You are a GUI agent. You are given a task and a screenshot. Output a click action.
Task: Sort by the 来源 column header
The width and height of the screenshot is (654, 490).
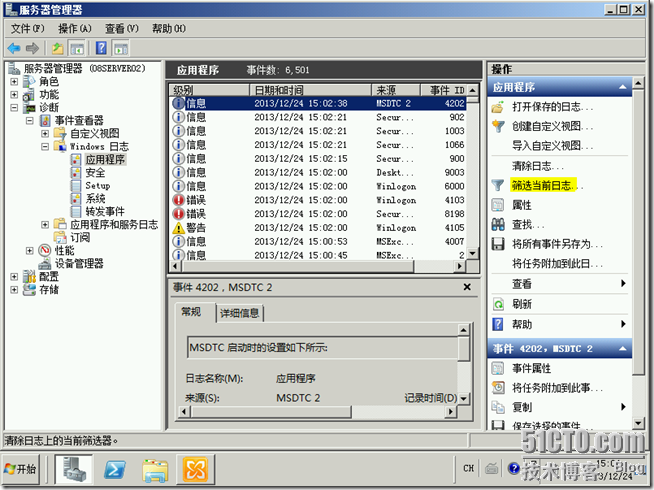coord(395,90)
